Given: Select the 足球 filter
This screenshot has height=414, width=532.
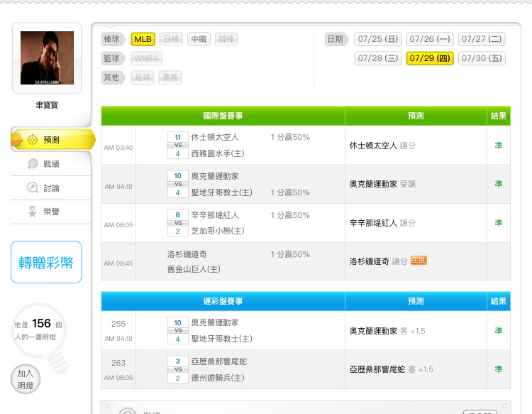Looking at the screenshot, I should 143,77.
